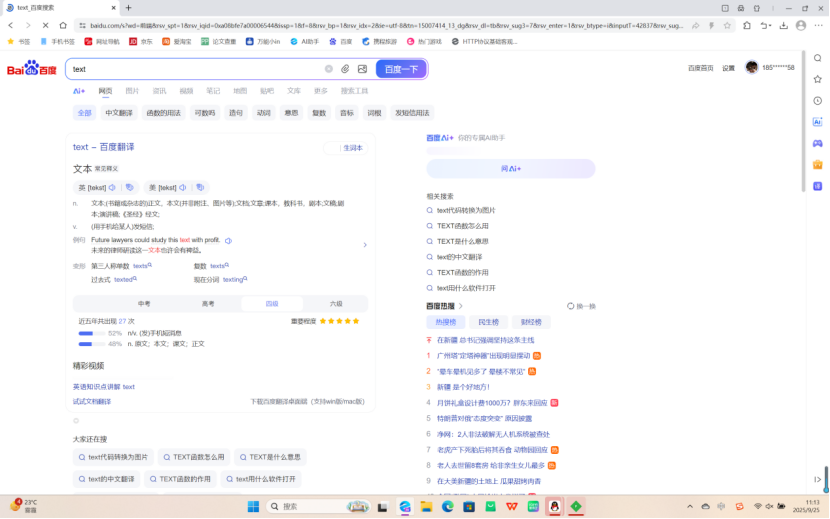The image size is (830, 519).
Task: Switch to the 图片 search tab
Action: (x=132, y=91)
